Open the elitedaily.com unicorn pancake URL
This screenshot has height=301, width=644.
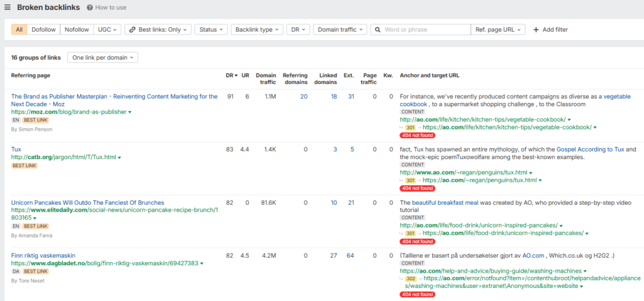pyautogui.click(x=113, y=214)
